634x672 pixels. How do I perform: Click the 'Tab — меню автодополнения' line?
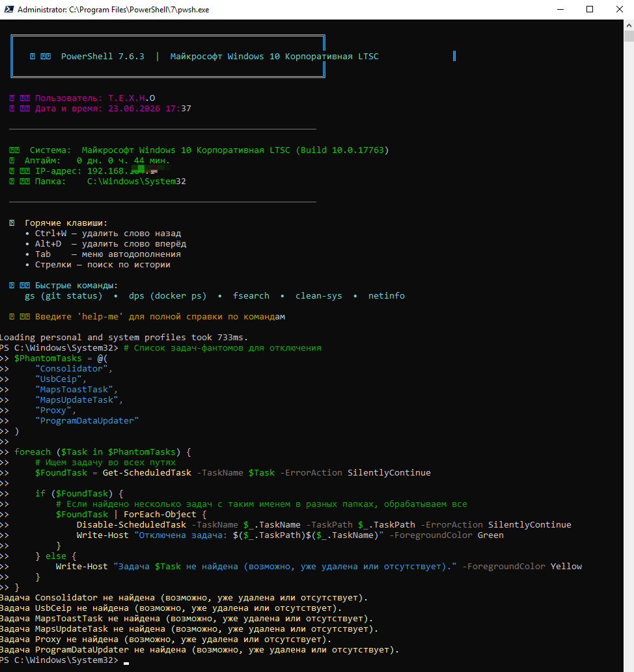pyautogui.click(x=103, y=254)
